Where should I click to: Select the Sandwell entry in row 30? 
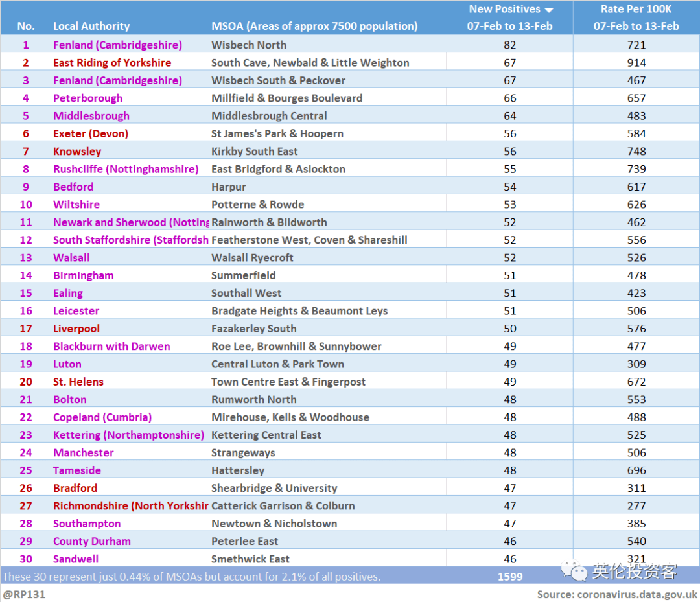click(76, 559)
